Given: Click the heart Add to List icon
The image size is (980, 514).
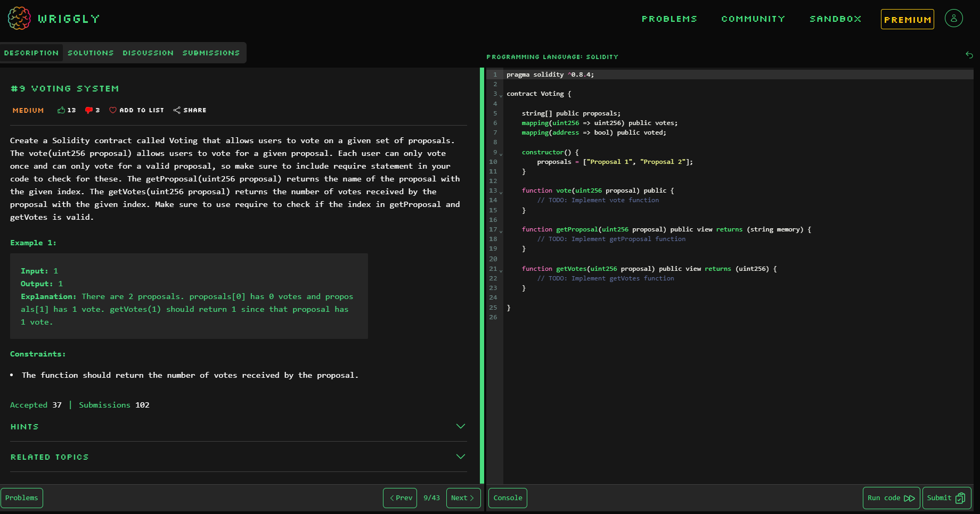Looking at the screenshot, I should point(113,110).
